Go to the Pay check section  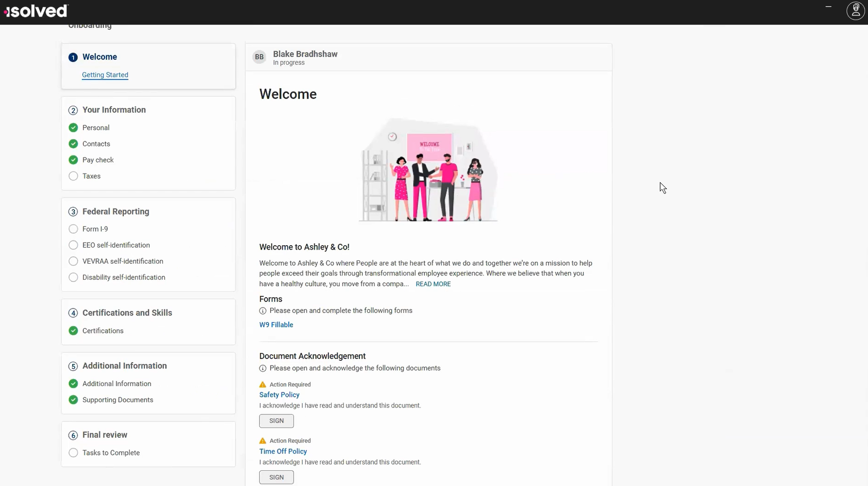pyautogui.click(x=98, y=160)
